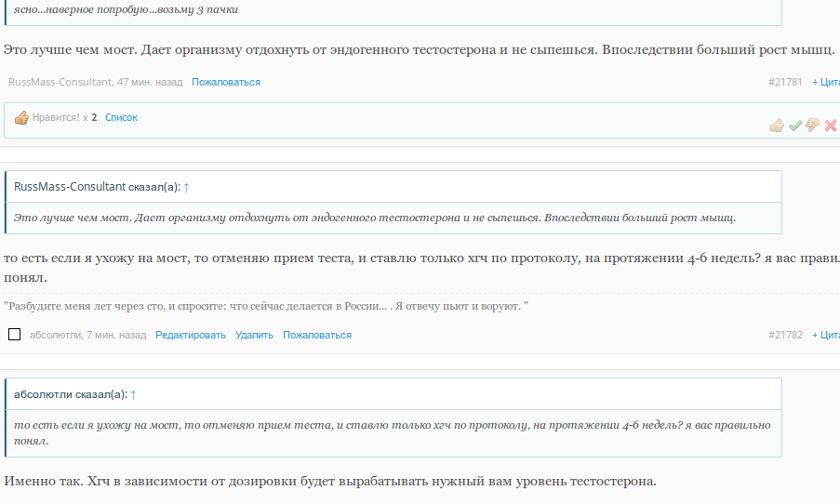
Task: Click the likes thumb icon beside Нравится
Action: [21, 118]
